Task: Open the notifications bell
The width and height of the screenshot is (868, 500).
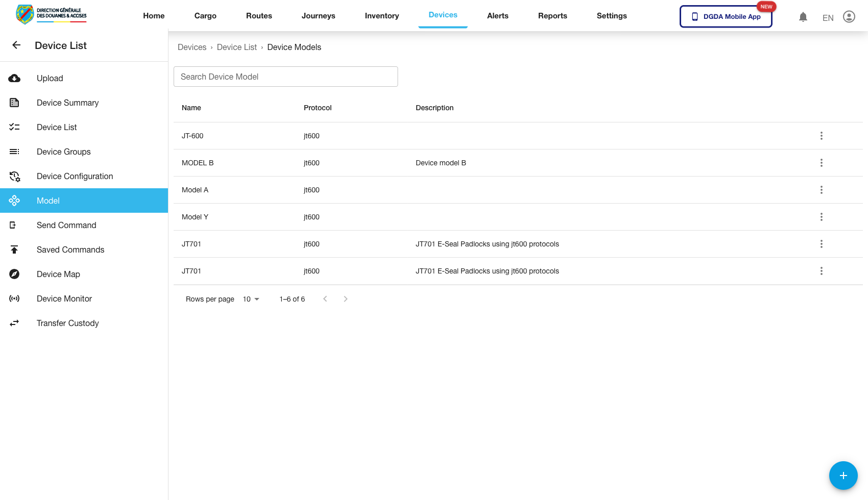Action: (x=803, y=17)
